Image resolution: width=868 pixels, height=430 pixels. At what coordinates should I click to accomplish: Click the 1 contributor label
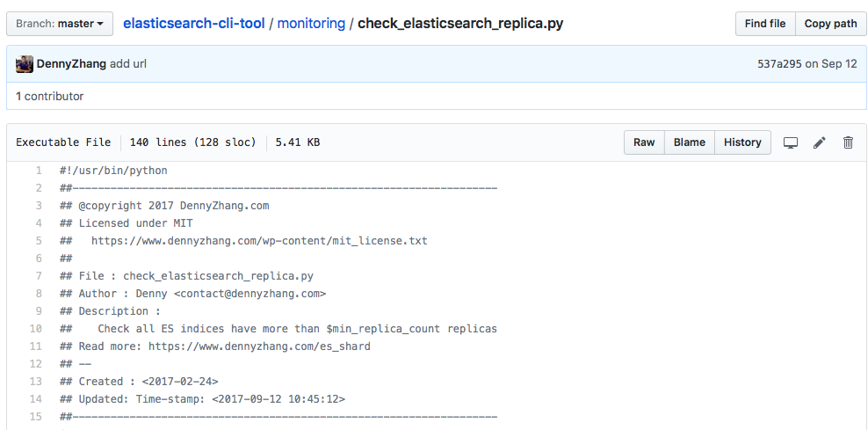50,97
